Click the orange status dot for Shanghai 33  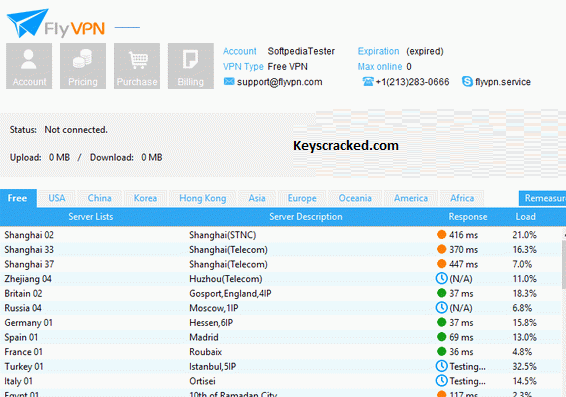click(441, 249)
